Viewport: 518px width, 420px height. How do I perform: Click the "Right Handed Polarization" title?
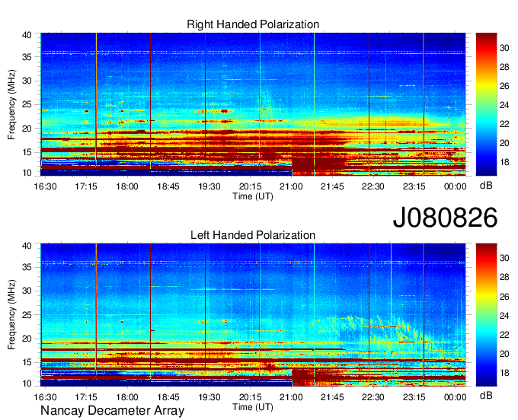click(x=253, y=24)
